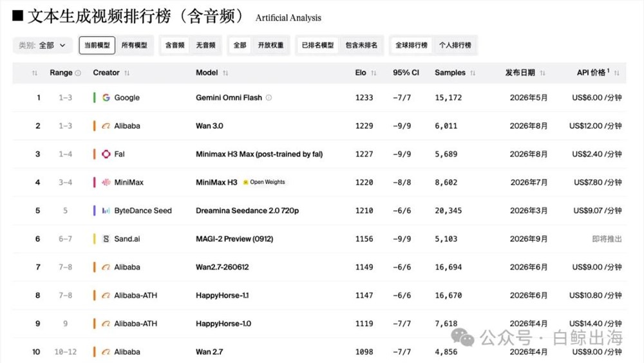The image size is (644, 363).
Task: Open MAGI-2 Preview (0912) model
Action: coord(234,239)
